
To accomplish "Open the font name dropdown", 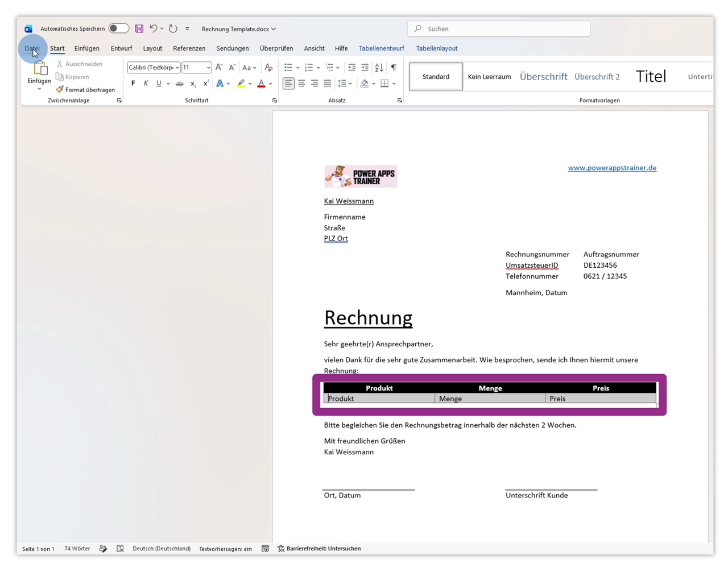I will (x=177, y=68).
